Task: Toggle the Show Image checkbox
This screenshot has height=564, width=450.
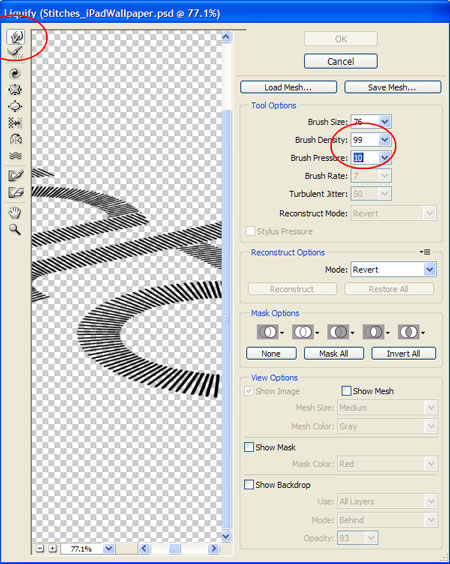Action: [249, 391]
